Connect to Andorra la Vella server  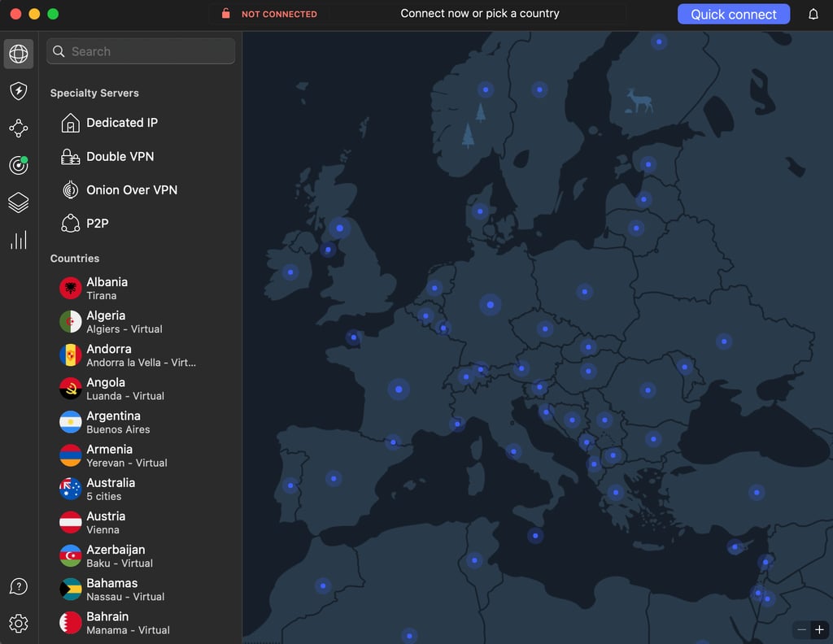(x=141, y=355)
